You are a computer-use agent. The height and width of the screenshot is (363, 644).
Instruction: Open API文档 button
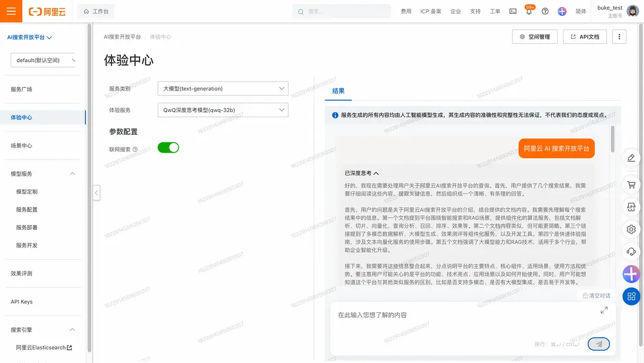click(585, 36)
